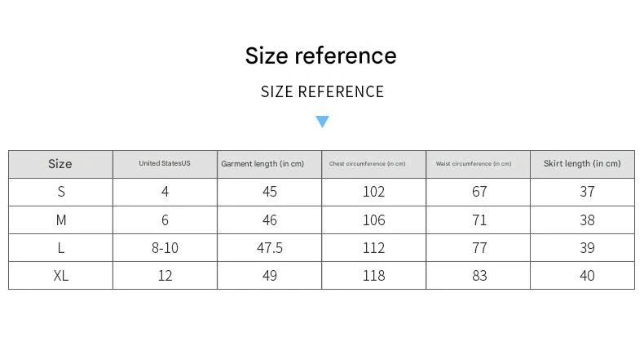Select the size 'M' row label
Viewport: 644px width, 346px height.
click(61, 220)
